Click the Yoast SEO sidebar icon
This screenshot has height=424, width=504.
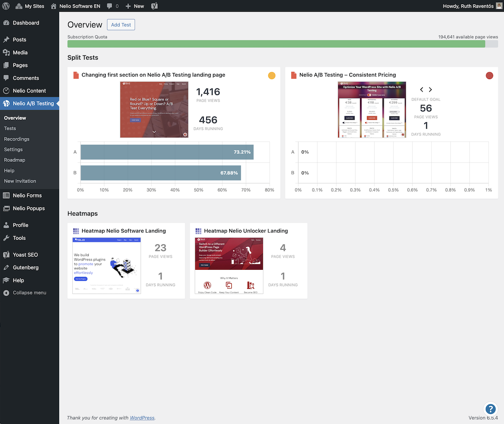coord(6,255)
